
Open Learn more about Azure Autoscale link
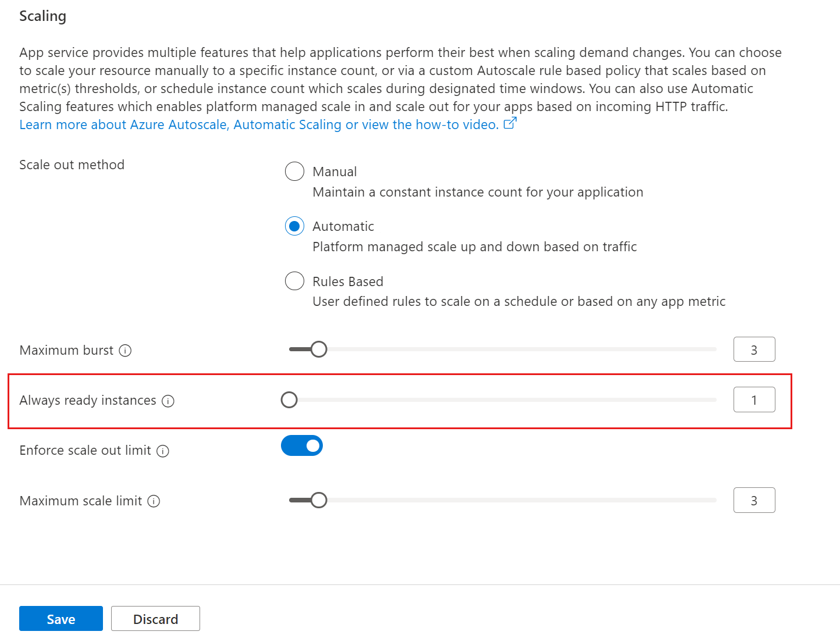259,125
